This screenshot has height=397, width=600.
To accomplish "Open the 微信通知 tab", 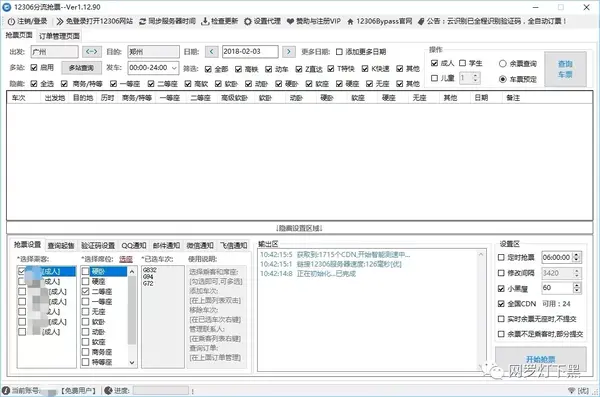I will 200,245.
